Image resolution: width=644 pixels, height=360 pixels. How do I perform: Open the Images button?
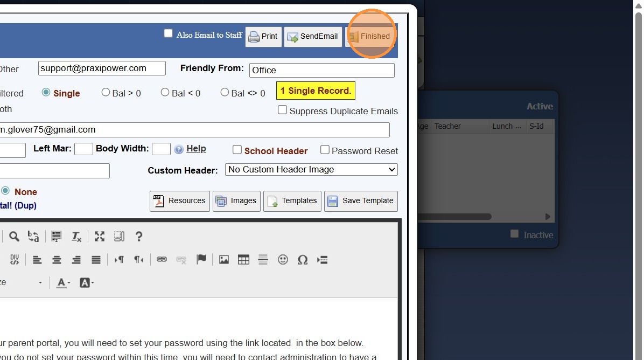[x=236, y=201]
